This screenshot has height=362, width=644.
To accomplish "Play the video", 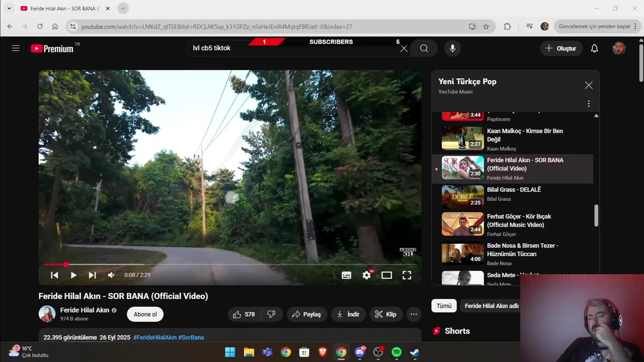I will pyautogui.click(x=73, y=275).
